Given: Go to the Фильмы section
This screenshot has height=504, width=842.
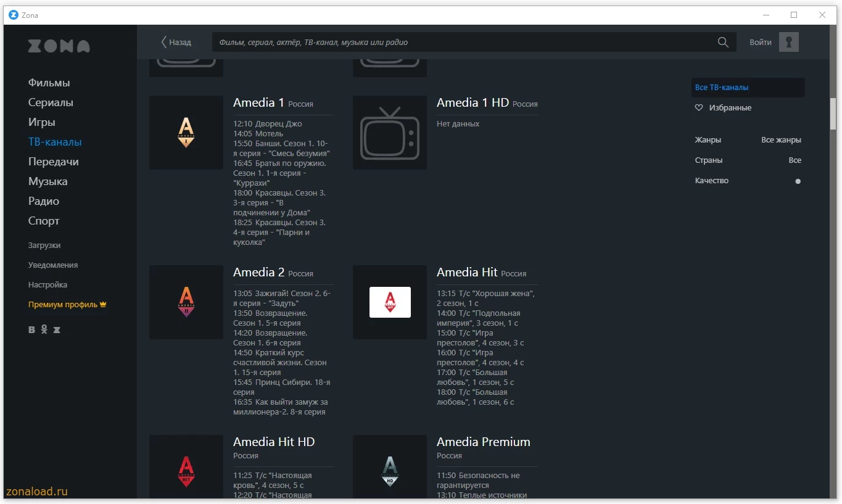Looking at the screenshot, I should click(x=49, y=83).
